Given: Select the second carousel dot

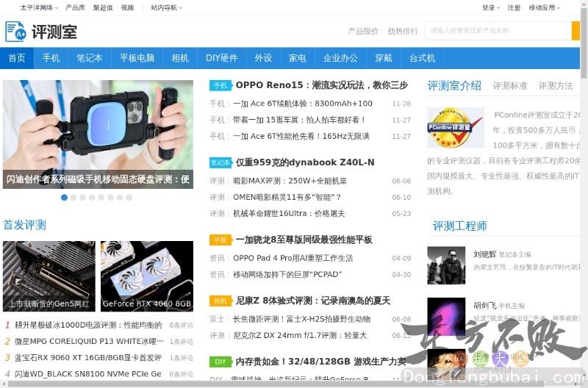Looking at the screenshot, I should click(73, 198).
